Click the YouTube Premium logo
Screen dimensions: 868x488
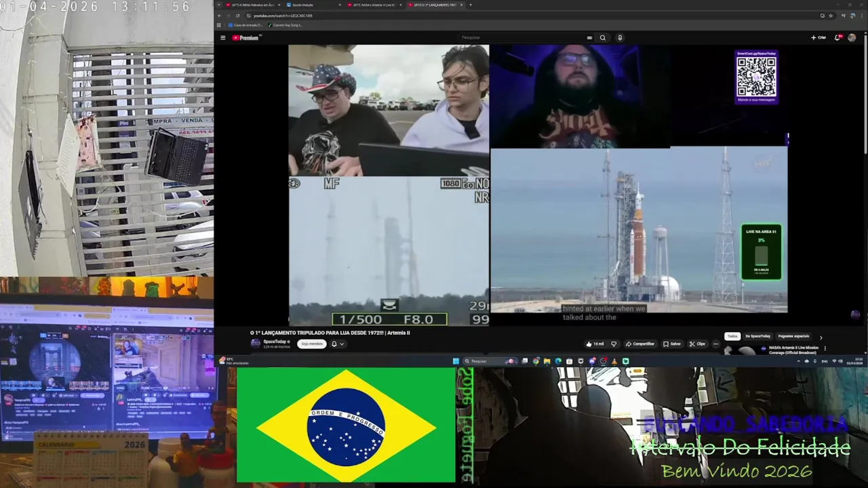coord(245,38)
